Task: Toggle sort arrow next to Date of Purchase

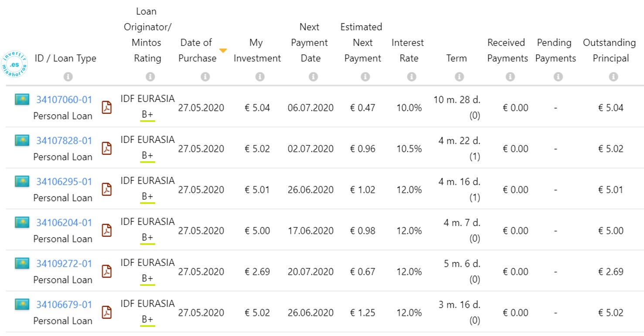Action: click(x=223, y=51)
